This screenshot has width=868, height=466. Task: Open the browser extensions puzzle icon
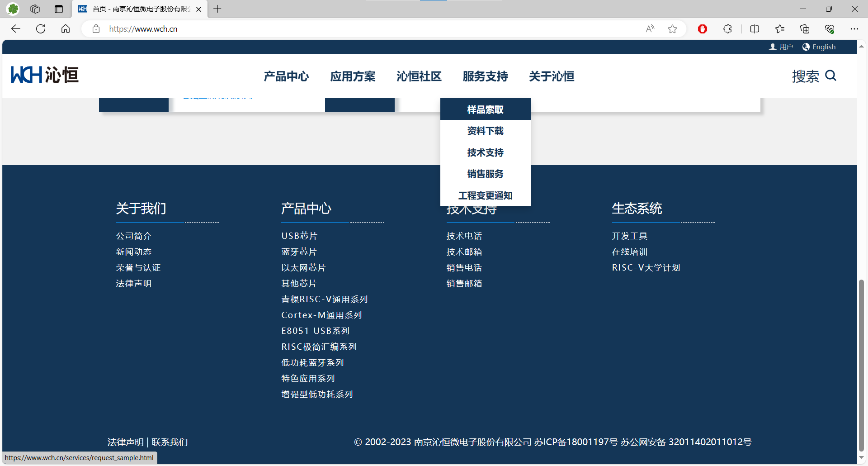[x=727, y=29]
